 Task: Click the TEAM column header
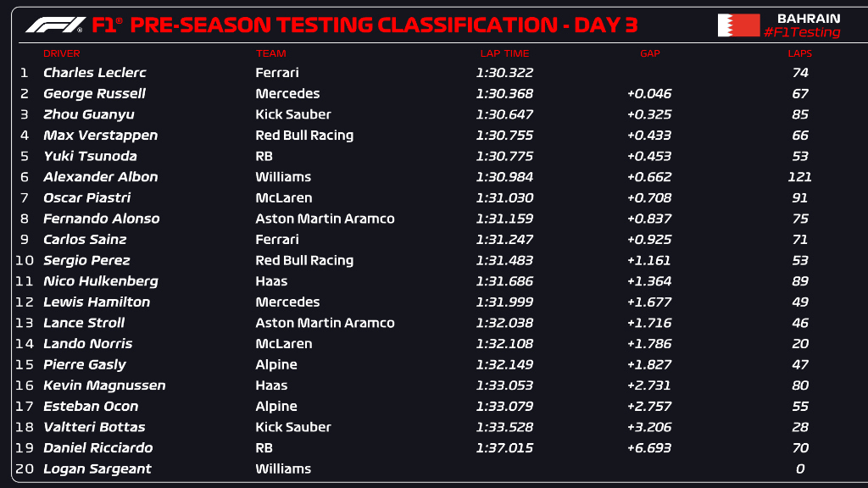270,53
